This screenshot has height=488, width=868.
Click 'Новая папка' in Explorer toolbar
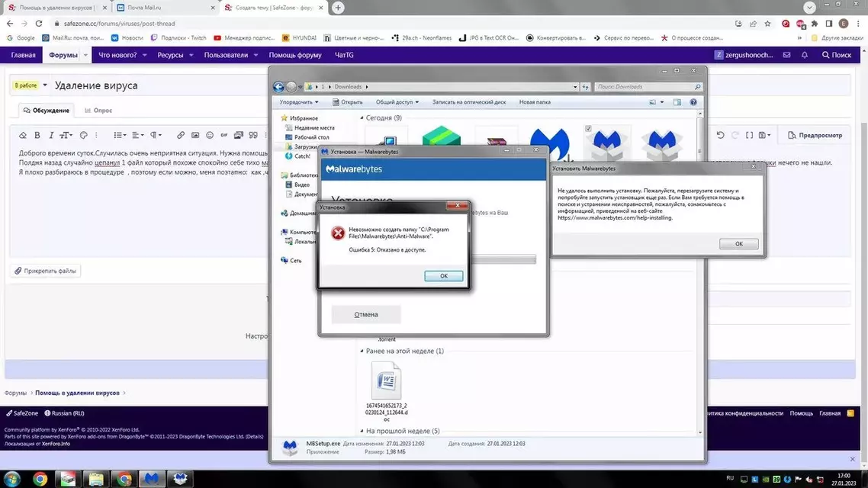[x=535, y=102]
